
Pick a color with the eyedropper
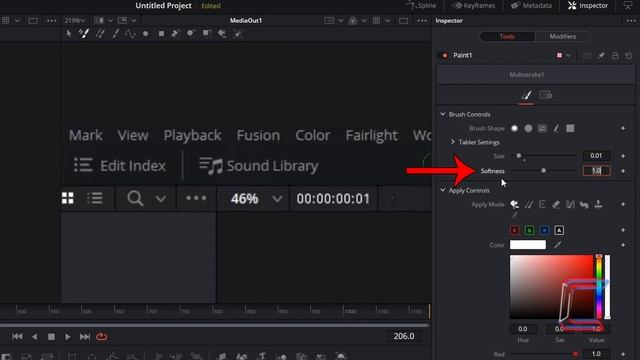tap(557, 244)
